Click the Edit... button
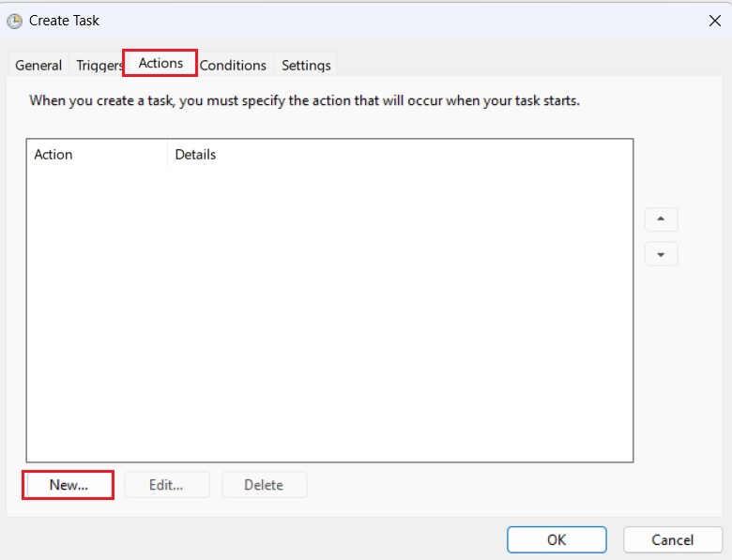The width and height of the screenshot is (732, 560). [x=167, y=485]
